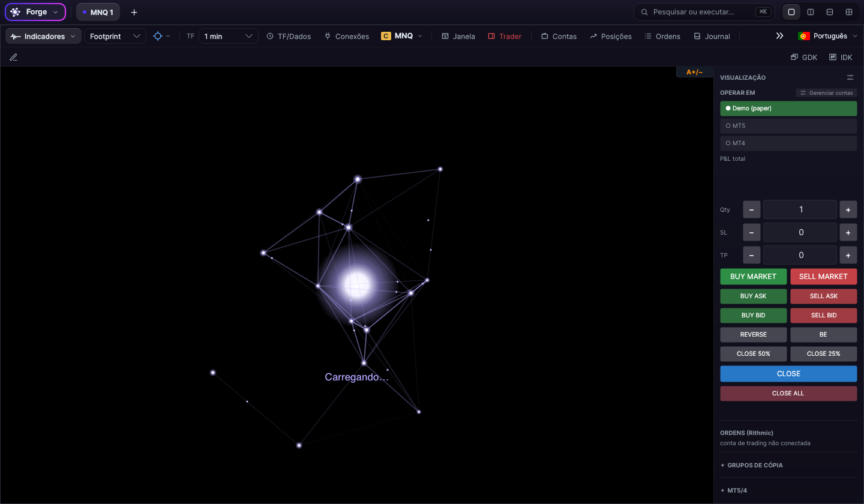Open the crosshair cursor mode selector
Screen dimensions: 864x504
161,36
